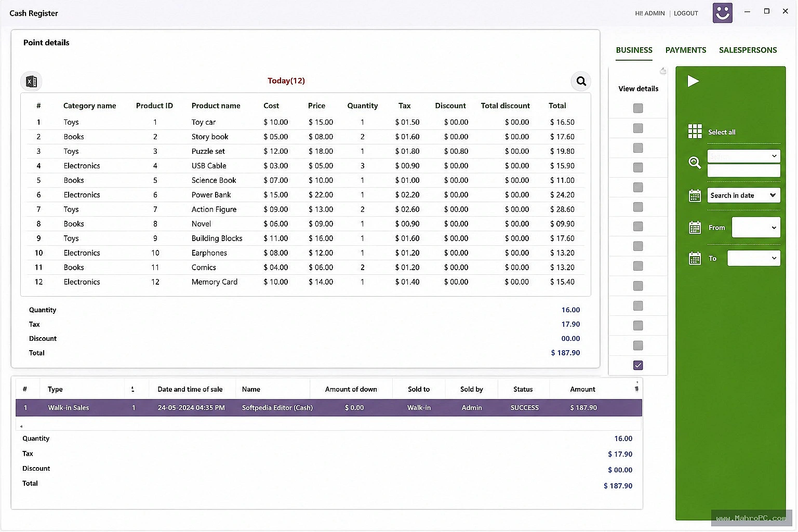Sort sales by Date and time of sale
This screenshot has width=798, height=532.
190,389
